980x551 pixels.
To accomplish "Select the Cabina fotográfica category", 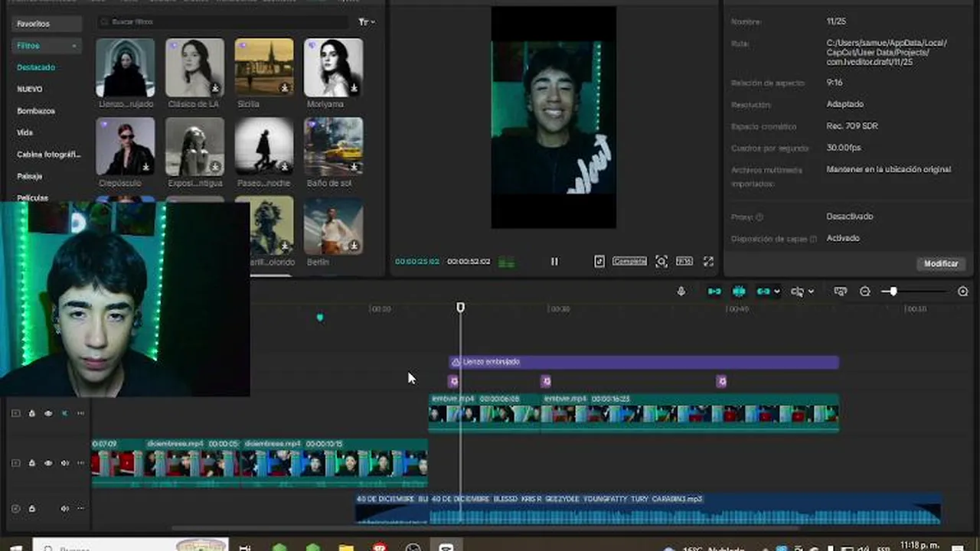I will coord(48,155).
